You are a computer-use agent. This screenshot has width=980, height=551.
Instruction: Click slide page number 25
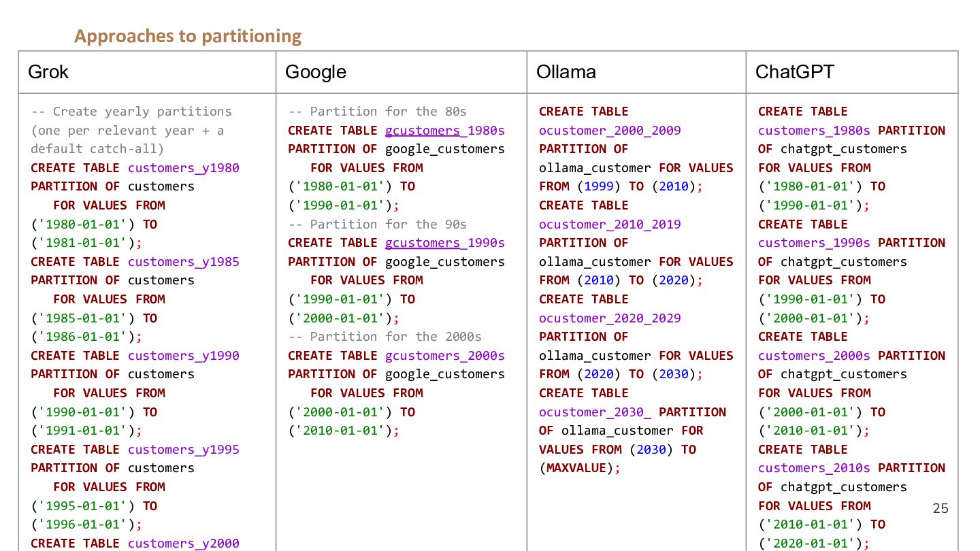940,508
